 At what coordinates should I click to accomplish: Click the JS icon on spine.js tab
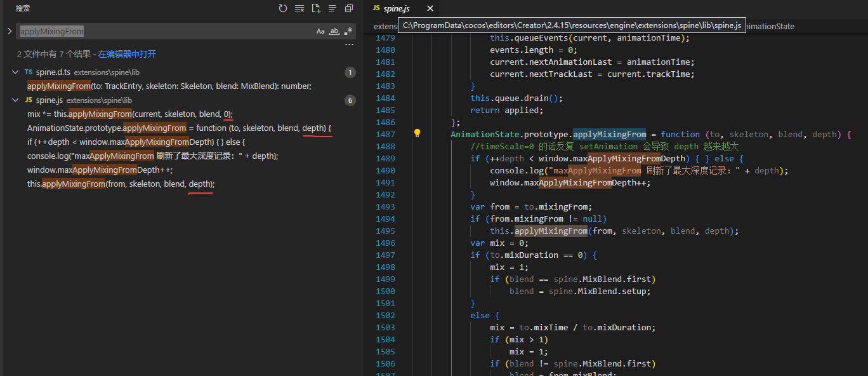pos(376,8)
